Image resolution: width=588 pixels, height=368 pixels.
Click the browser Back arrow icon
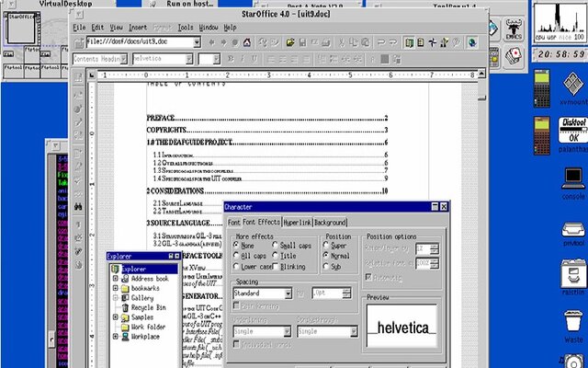click(211, 42)
